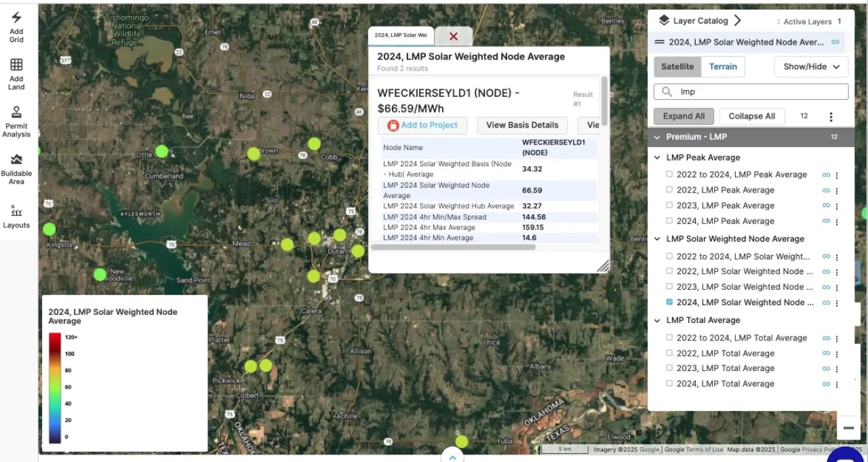Click the green node marker near Cobb
The width and height of the screenshot is (868, 462).
[x=314, y=144]
